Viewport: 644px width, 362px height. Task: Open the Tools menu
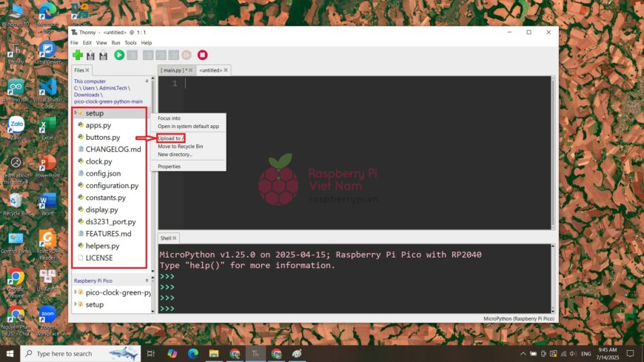pos(130,43)
